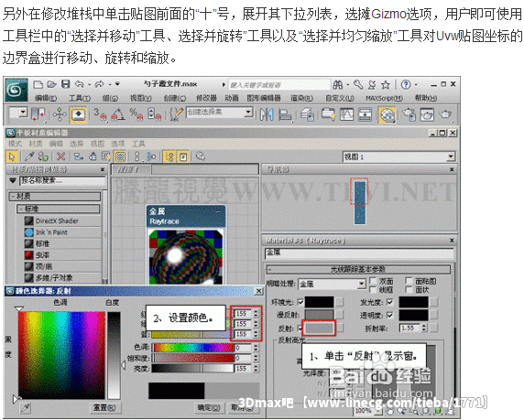Open the 视图 1 dropdown
Screen dimensions: 524x420
tap(451, 156)
